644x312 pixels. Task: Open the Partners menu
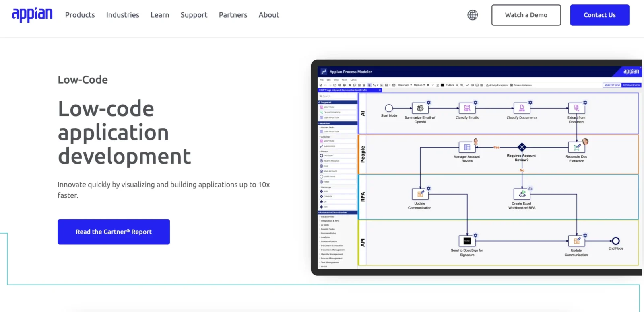coord(233,15)
